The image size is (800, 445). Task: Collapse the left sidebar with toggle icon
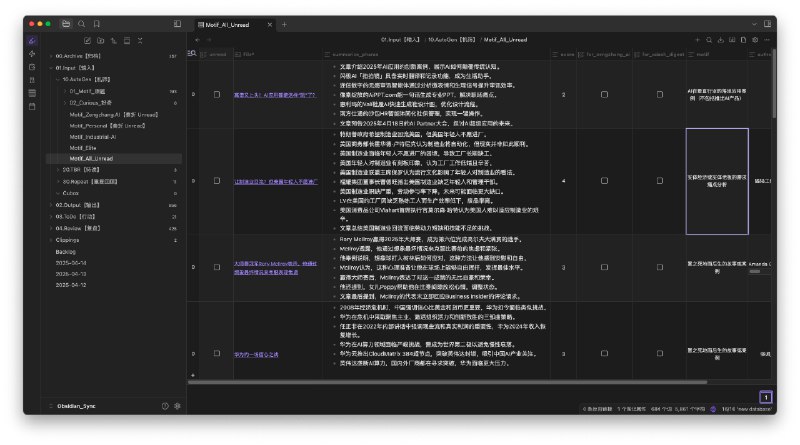[177, 24]
